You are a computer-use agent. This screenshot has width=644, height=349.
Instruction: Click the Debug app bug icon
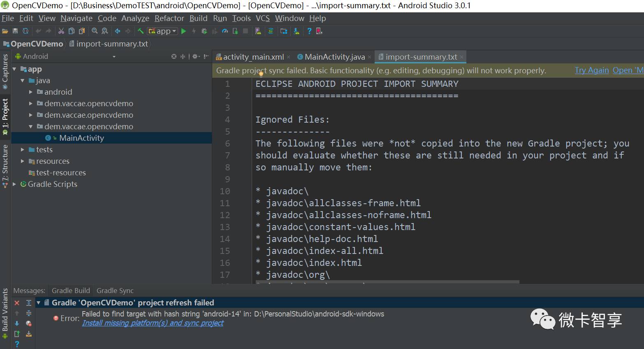(x=204, y=31)
